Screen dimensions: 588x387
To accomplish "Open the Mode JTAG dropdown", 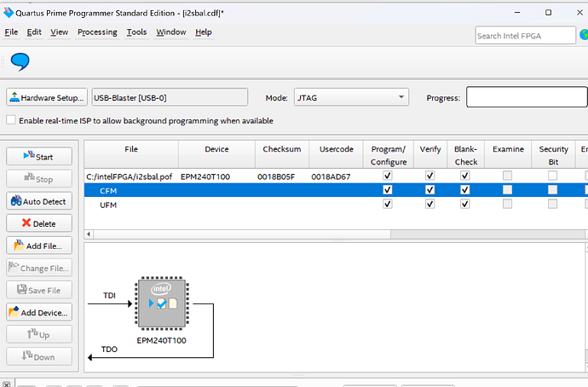I will click(x=351, y=97).
